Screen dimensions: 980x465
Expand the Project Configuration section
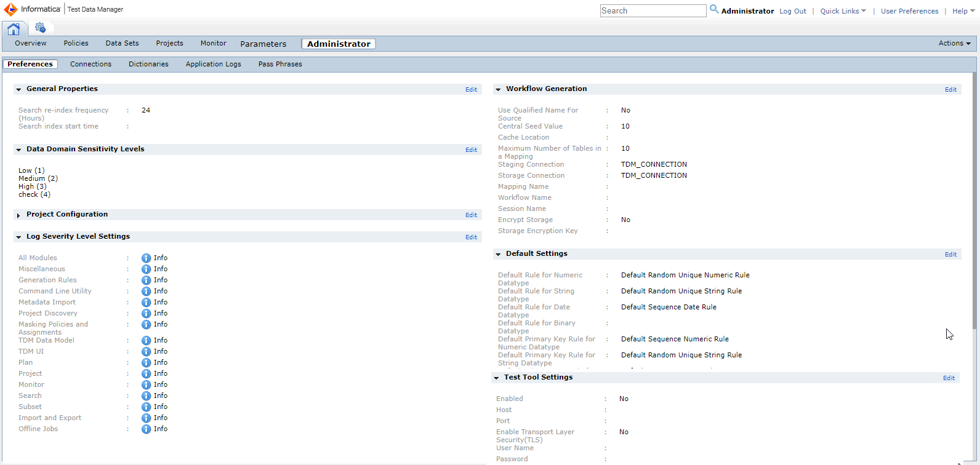tap(18, 215)
